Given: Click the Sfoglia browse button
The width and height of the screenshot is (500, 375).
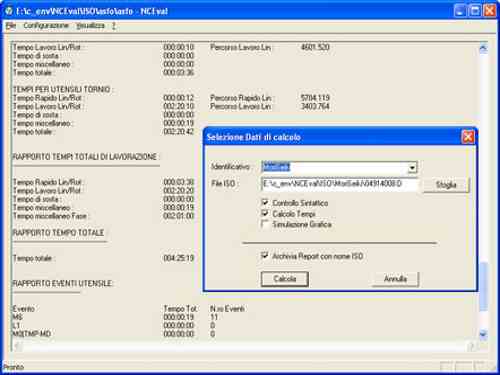Looking at the screenshot, I should tap(446, 185).
